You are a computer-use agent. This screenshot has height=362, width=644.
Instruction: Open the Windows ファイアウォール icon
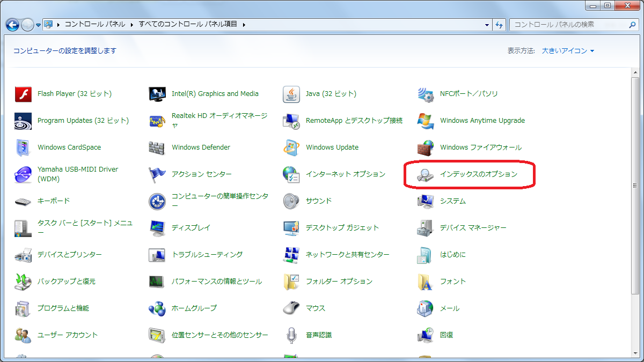(x=426, y=147)
